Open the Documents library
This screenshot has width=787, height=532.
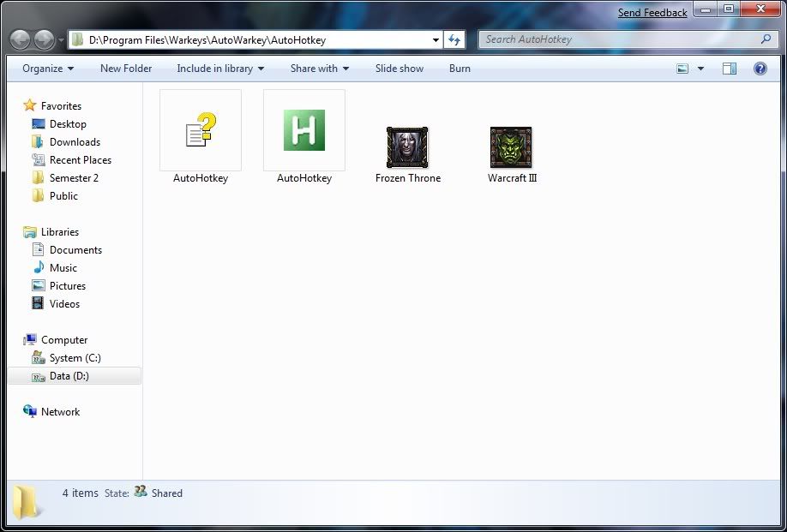tap(75, 249)
